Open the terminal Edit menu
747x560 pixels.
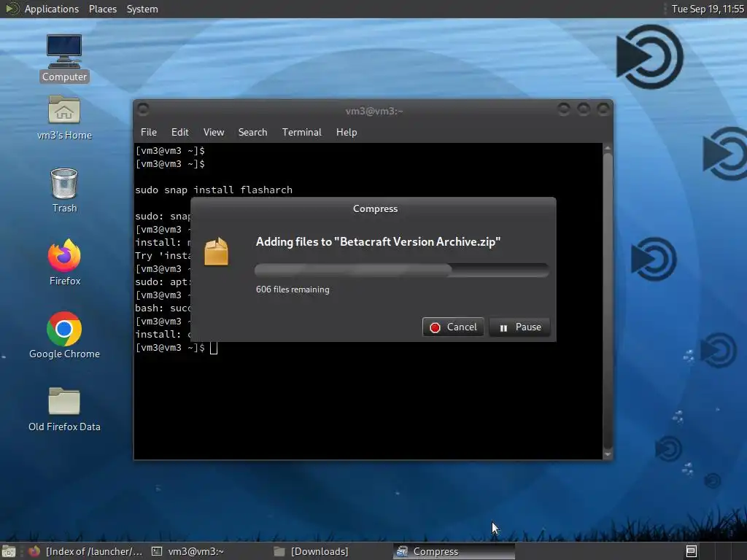coord(180,132)
